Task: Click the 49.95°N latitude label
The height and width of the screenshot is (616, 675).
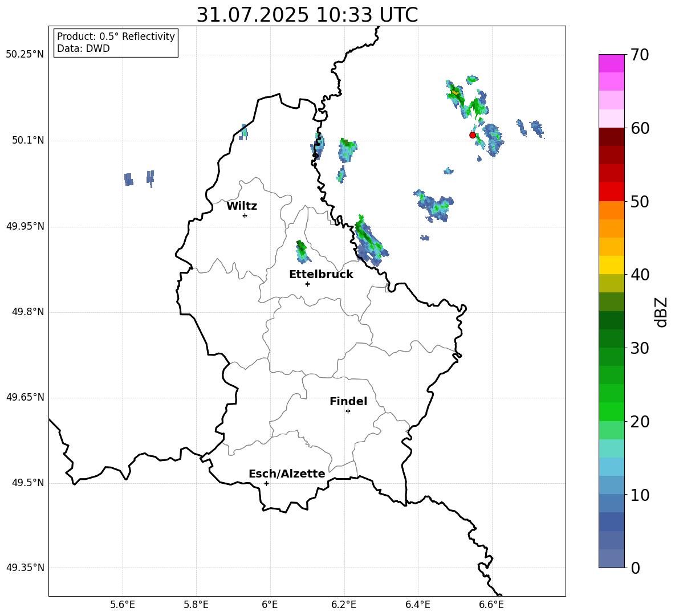Action: pos(25,226)
